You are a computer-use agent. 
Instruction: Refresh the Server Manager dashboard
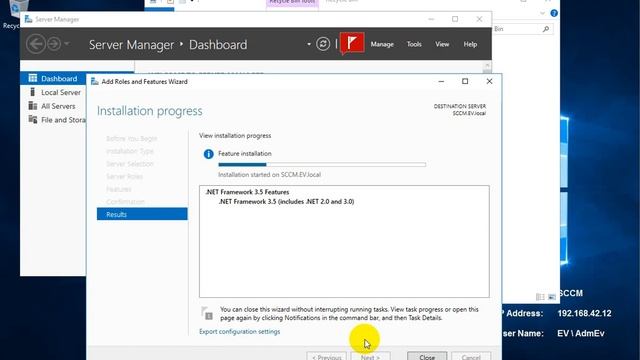pyautogui.click(x=323, y=44)
